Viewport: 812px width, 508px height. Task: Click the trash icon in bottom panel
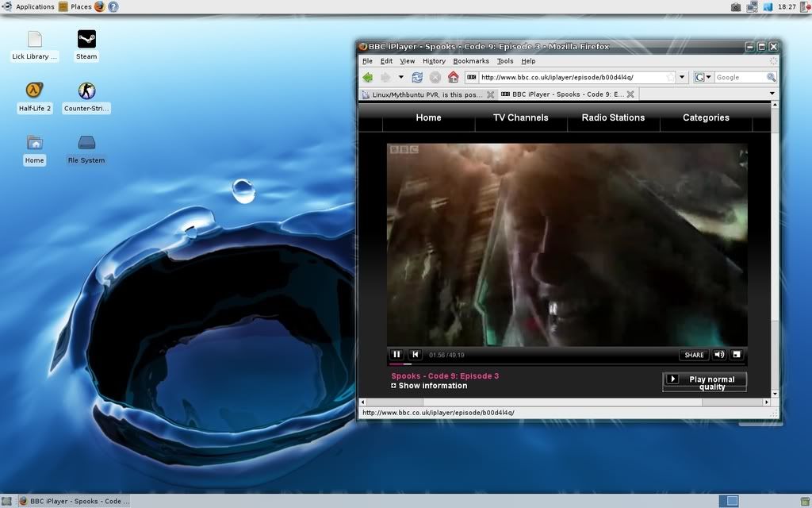click(805, 502)
